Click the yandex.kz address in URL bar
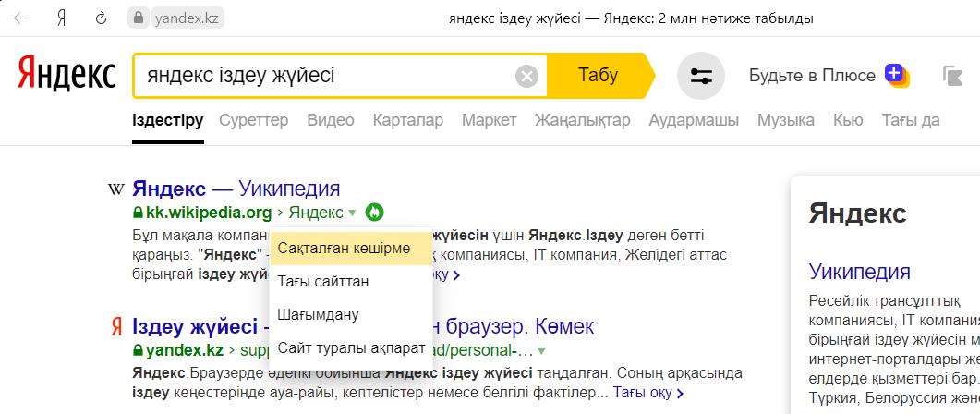This screenshot has width=980, height=414. [x=187, y=18]
